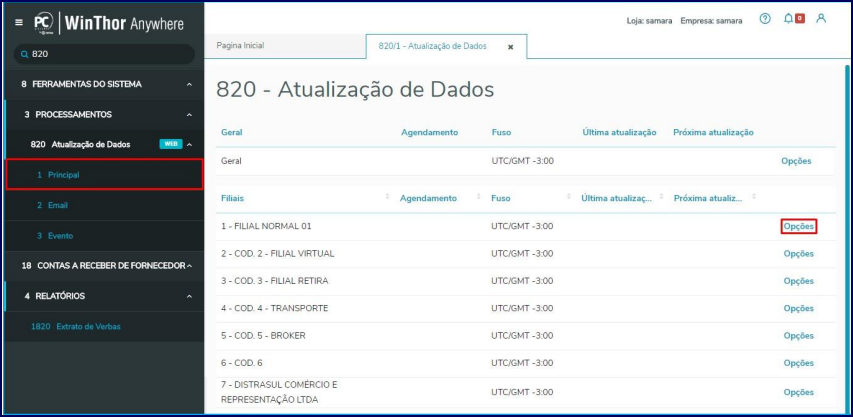Click the '820 - Atualização de Dados' page heading
This screenshot has width=853, height=417.
point(355,90)
